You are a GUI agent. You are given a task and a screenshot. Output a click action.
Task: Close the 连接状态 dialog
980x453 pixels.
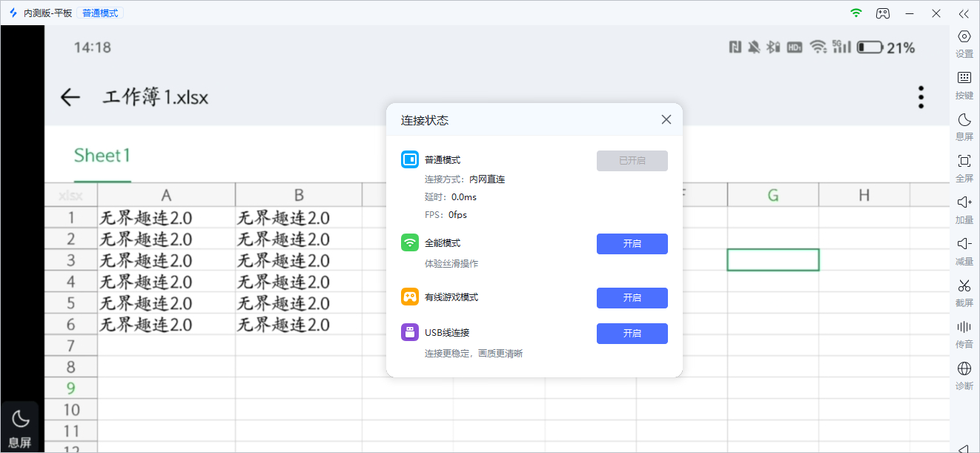click(x=665, y=119)
